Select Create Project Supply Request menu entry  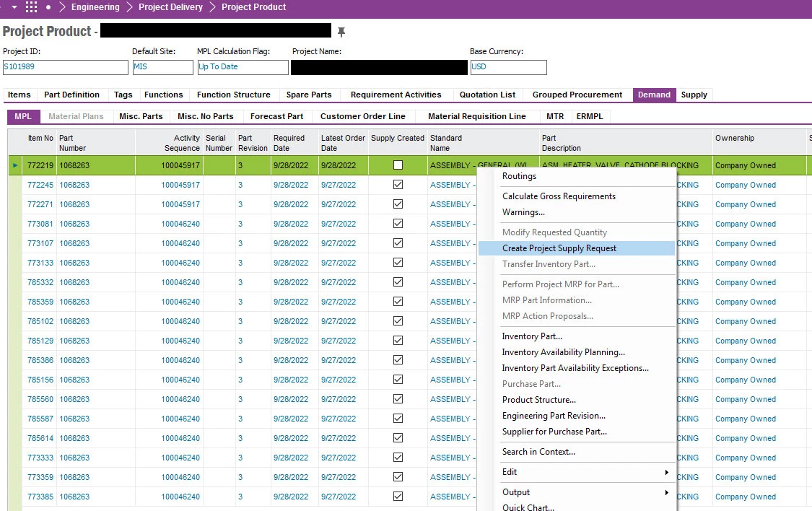[x=559, y=248]
